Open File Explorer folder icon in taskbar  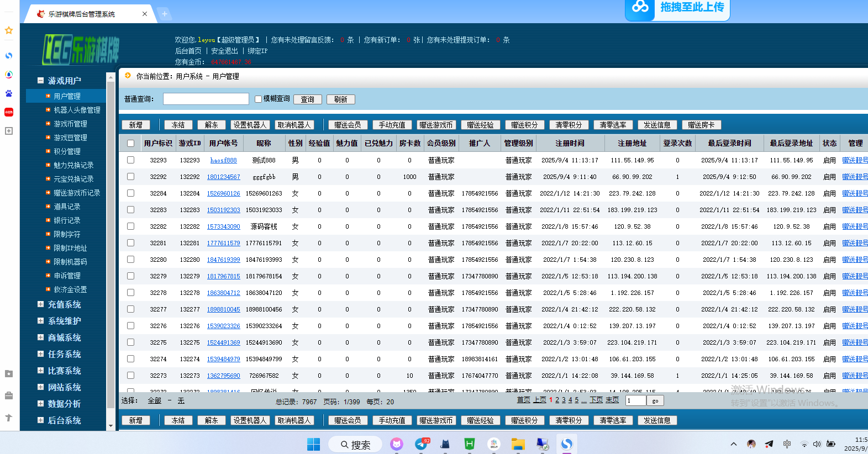518,444
